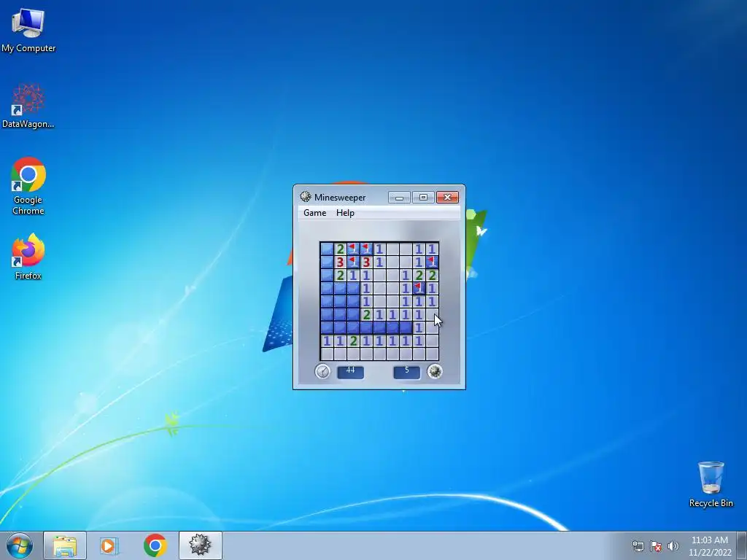
Task: Launch Chrome from the taskbar
Action: click(x=155, y=545)
